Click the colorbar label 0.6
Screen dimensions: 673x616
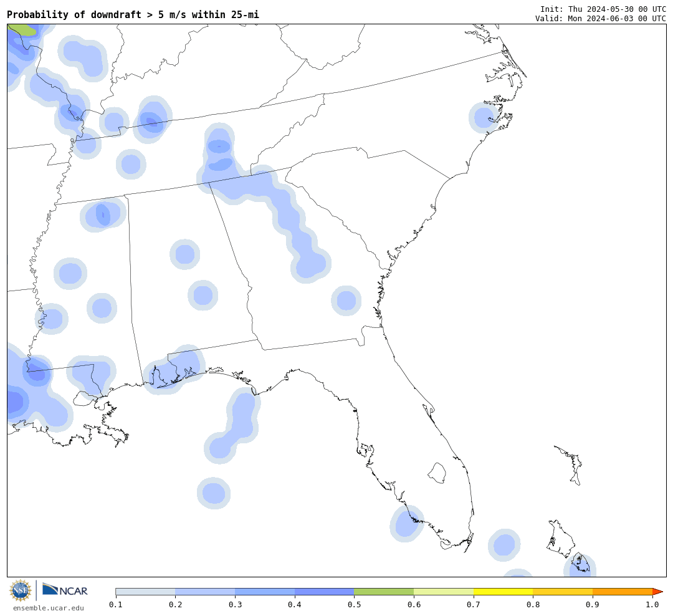[414, 605]
